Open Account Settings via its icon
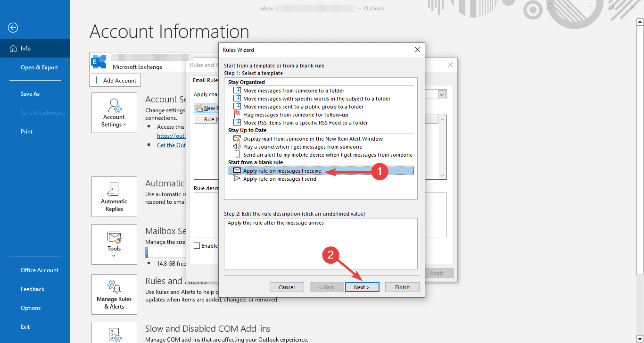 pyautogui.click(x=114, y=107)
